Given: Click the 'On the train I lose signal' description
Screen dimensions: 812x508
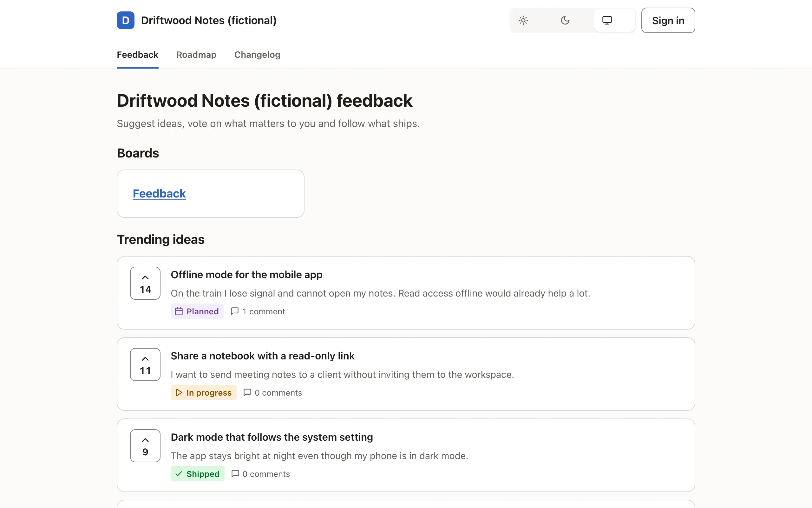Looking at the screenshot, I should (380, 293).
